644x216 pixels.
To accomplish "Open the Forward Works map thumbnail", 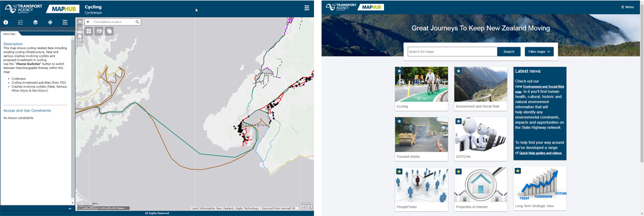I will pos(422,134).
